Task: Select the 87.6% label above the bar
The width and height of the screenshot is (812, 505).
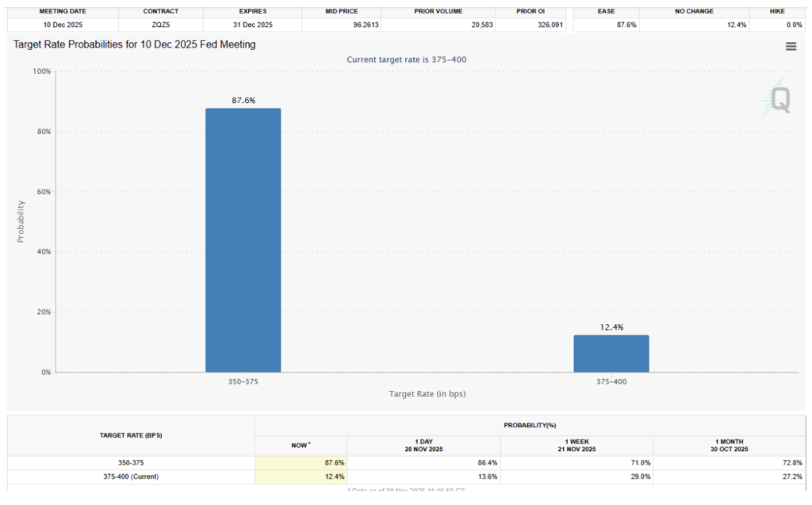Action: pos(243,101)
